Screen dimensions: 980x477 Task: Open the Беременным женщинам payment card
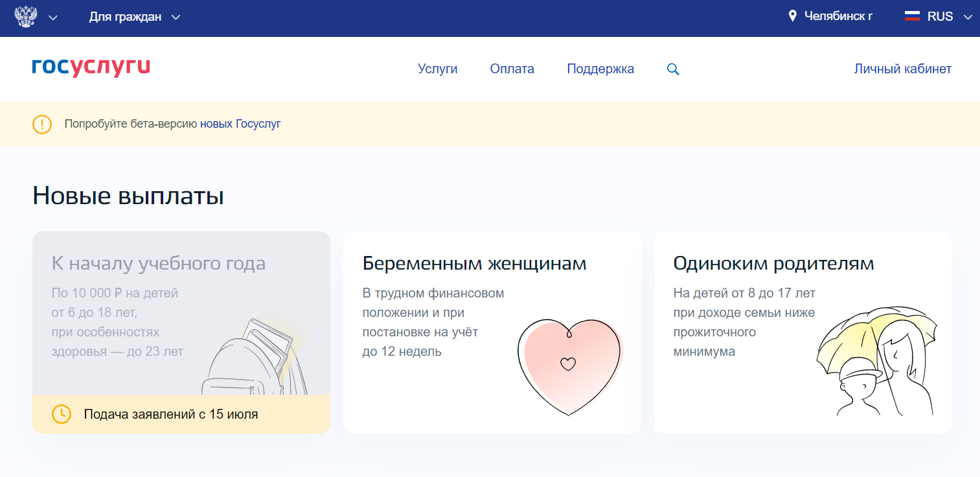pyautogui.click(x=474, y=264)
